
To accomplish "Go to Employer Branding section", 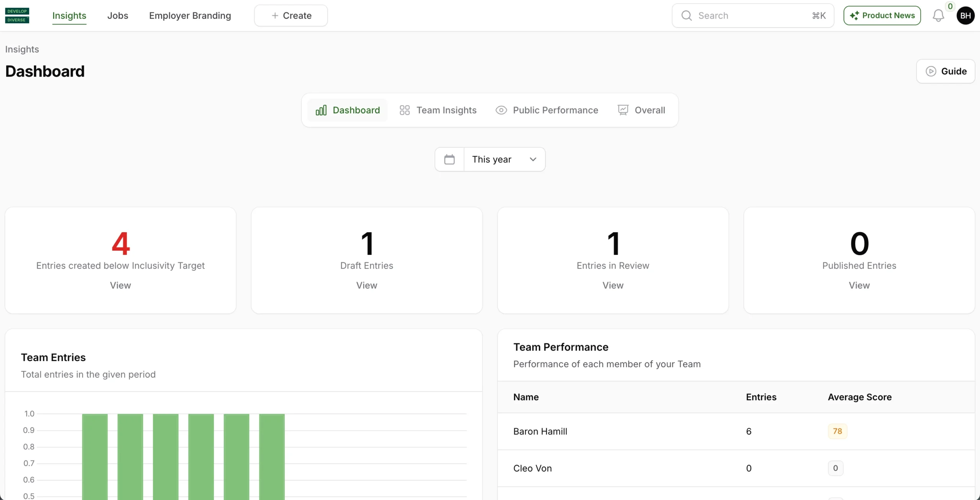I will [x=190, y=16].
